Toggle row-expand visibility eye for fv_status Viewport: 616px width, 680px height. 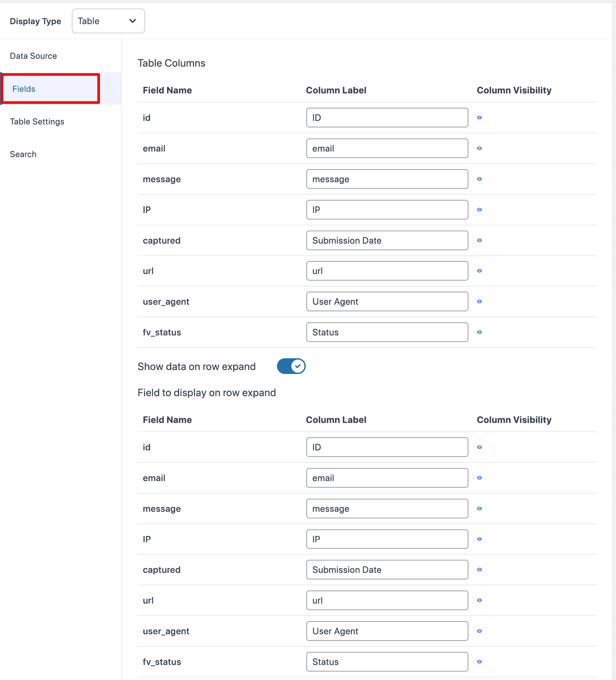[x=479, y=662]
